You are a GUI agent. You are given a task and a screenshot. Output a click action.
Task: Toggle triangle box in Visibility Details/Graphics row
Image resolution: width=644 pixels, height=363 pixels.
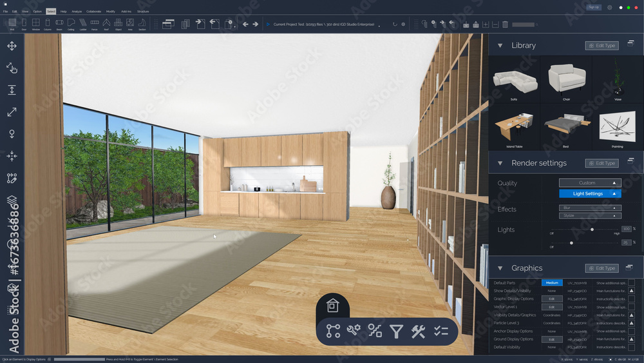pyautogui.click(x=631, y=315)
